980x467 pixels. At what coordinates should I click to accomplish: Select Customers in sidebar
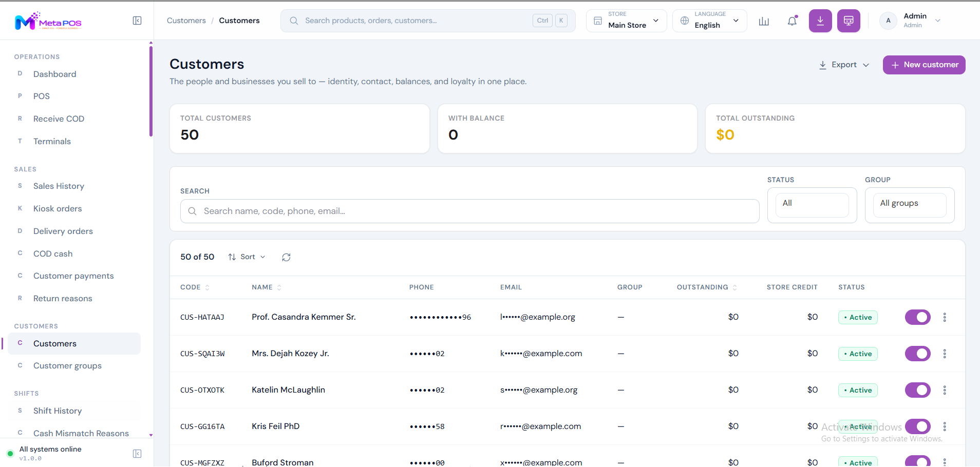[x=74, y=344]
